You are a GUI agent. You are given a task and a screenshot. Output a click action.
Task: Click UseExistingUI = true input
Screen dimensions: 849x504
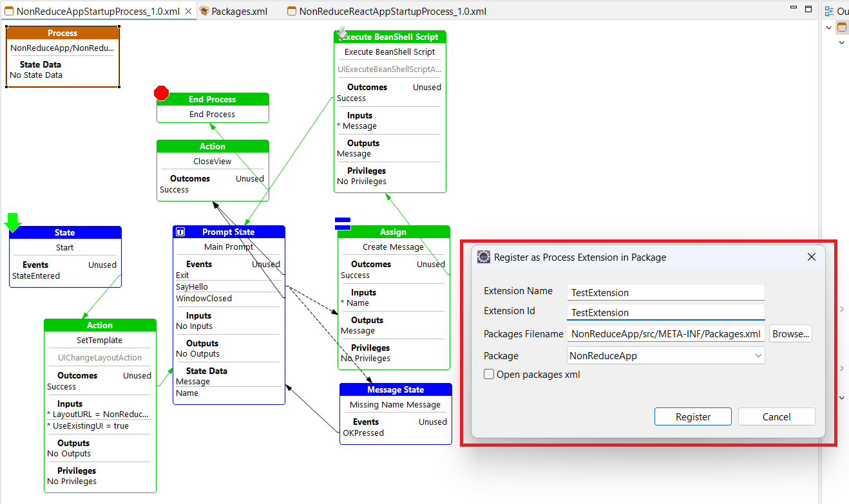click(x=88, y=425)
